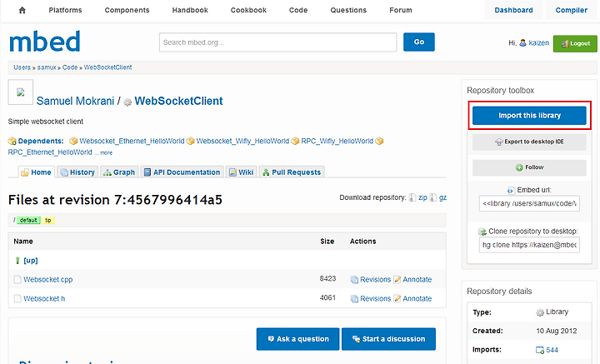Screen dimensions: 600x364
Task: Click the tip tag
Action: pos(48,220)
